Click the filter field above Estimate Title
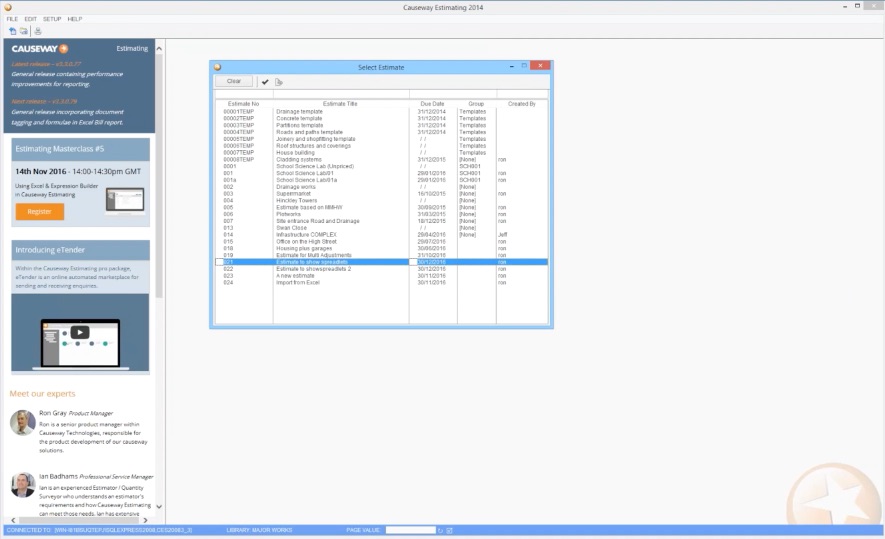 click(x=341, y=94)
